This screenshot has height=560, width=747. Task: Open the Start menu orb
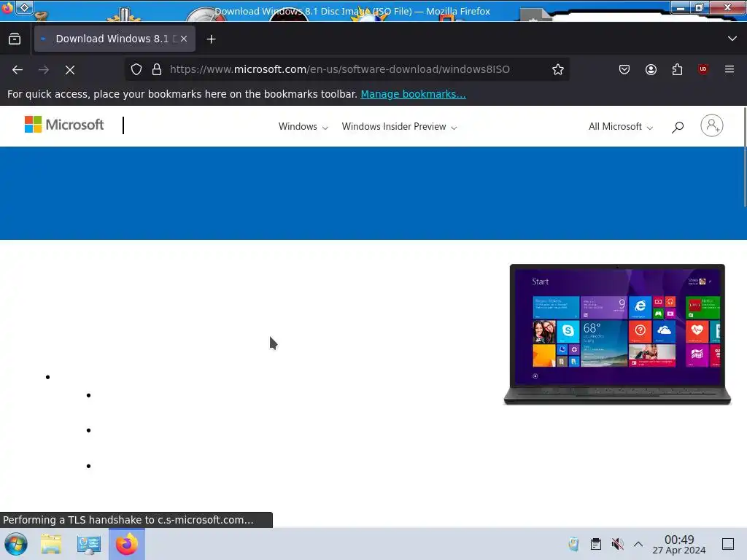(x=16, y=544)
